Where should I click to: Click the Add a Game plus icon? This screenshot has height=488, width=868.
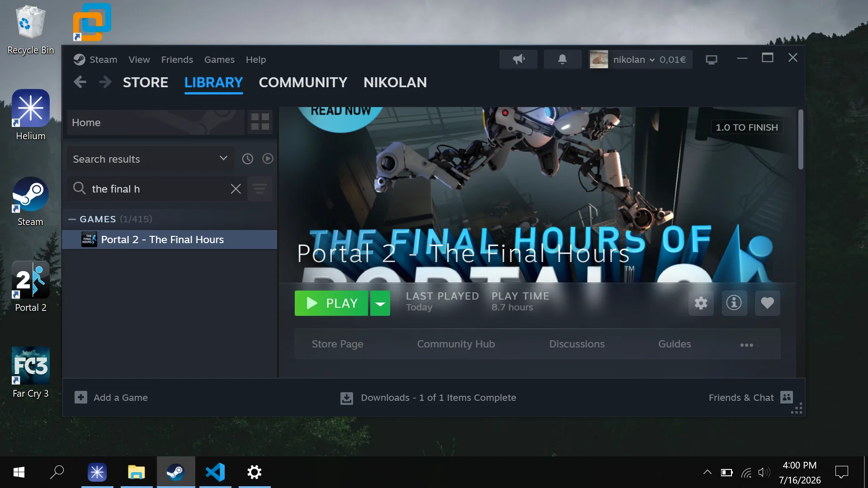pos(81,398)
